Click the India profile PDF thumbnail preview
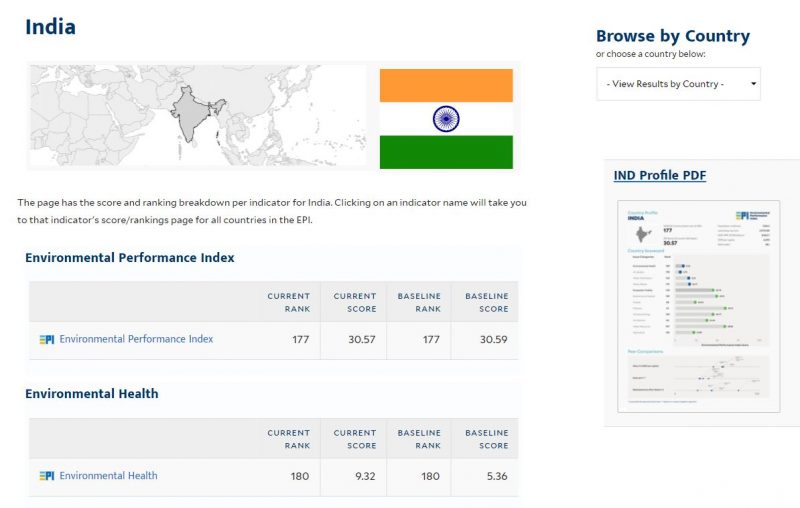Viewport: 800px width, 508px height. click(x=698, y=306)
